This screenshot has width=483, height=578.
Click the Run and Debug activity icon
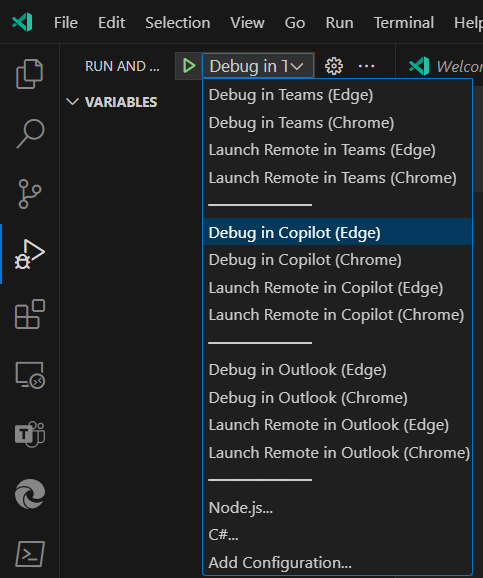(29, 254)
